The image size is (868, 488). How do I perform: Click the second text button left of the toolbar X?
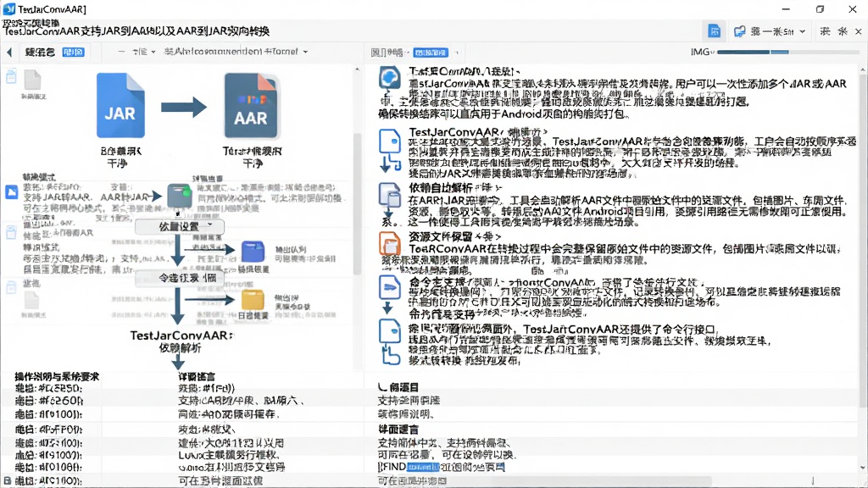pos(843,31)
